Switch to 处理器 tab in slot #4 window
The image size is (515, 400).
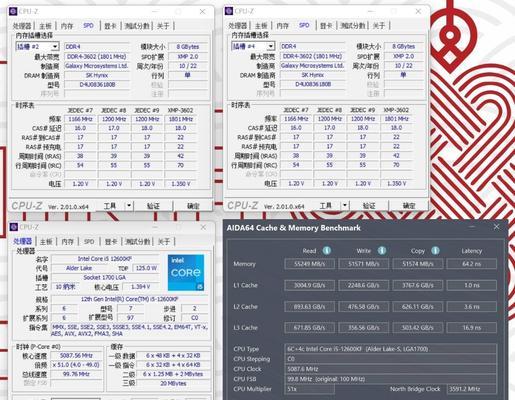(x=238, y=25)
